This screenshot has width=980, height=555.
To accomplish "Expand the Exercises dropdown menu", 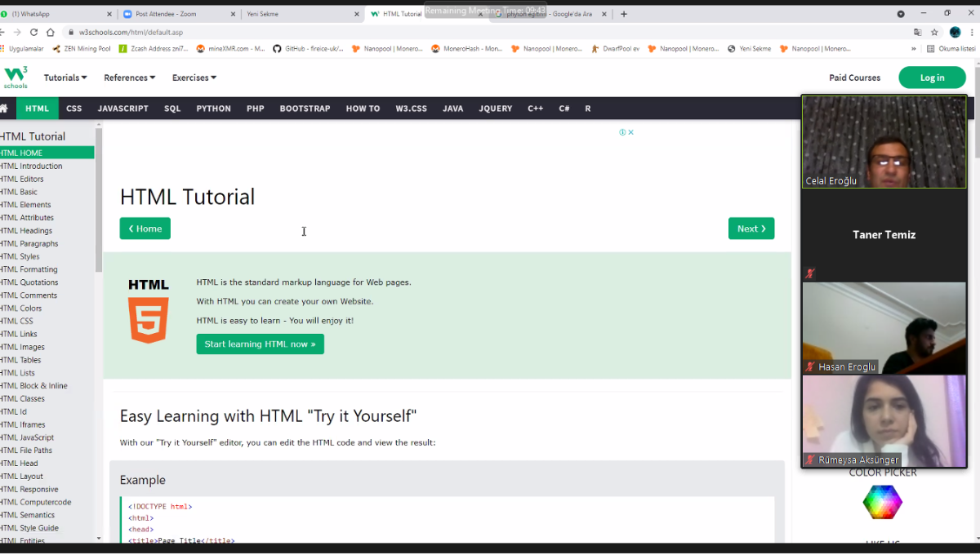I will pyautogui.click(x=194, y=78).
